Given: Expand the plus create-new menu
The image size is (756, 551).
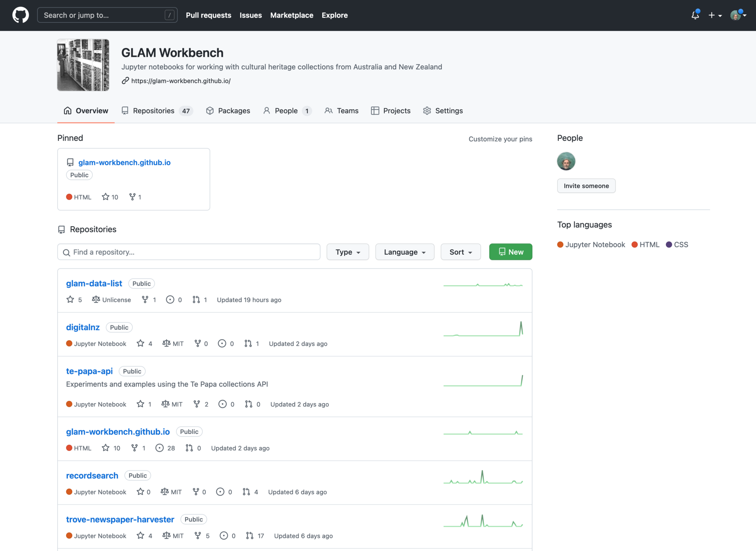Looking at the screenshot, I should pyautogui.click(x=715, y=15).
